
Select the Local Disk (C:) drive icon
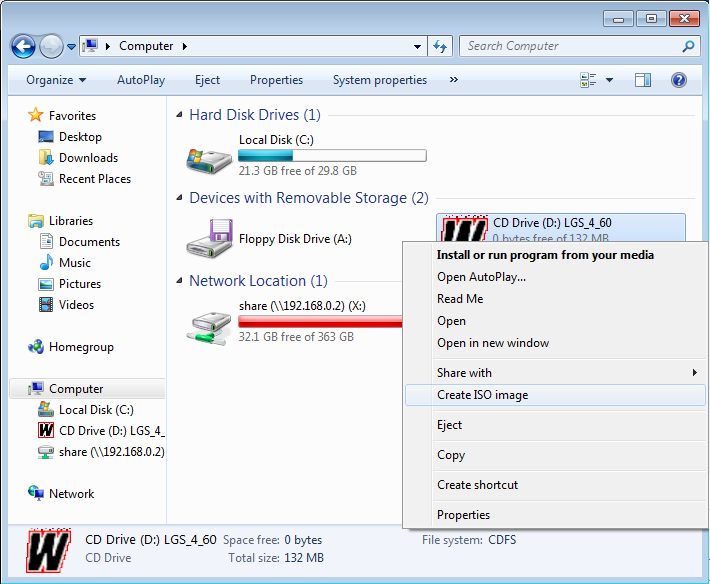(209, 156)
